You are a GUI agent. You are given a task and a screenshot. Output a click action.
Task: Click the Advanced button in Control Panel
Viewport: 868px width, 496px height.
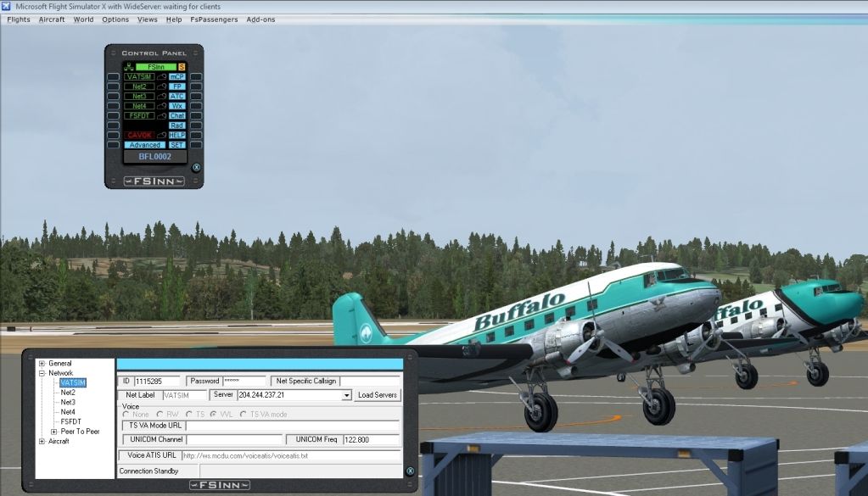[144, 145]
